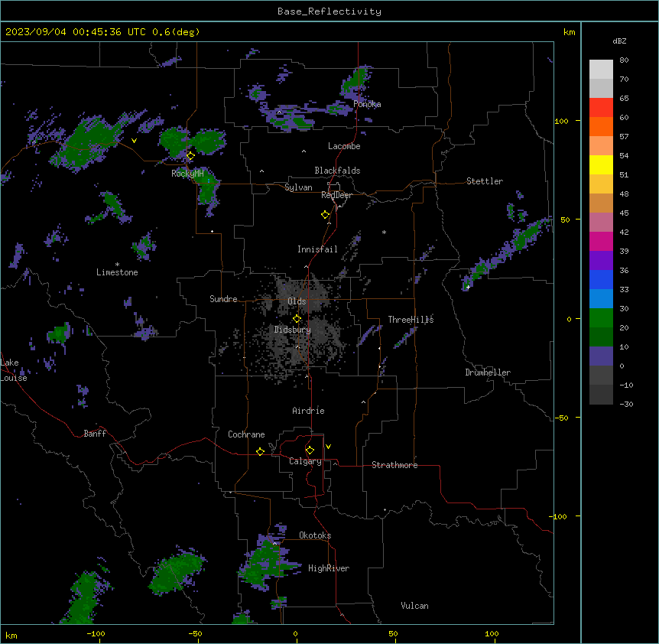Click the dBZ legend heading
Viewport: 659px width, 644px height.
coord(619,41)
